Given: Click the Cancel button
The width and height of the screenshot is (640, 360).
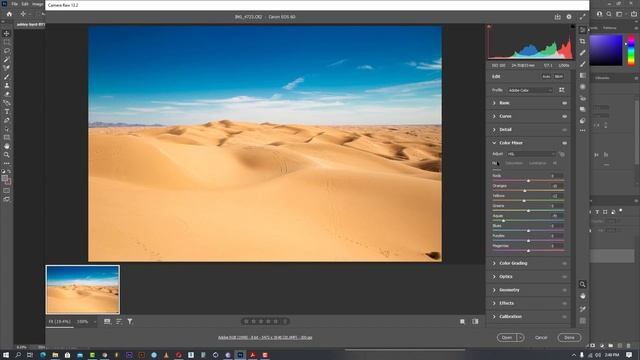Looking at the screenshot, I should (x=541, y=338).
